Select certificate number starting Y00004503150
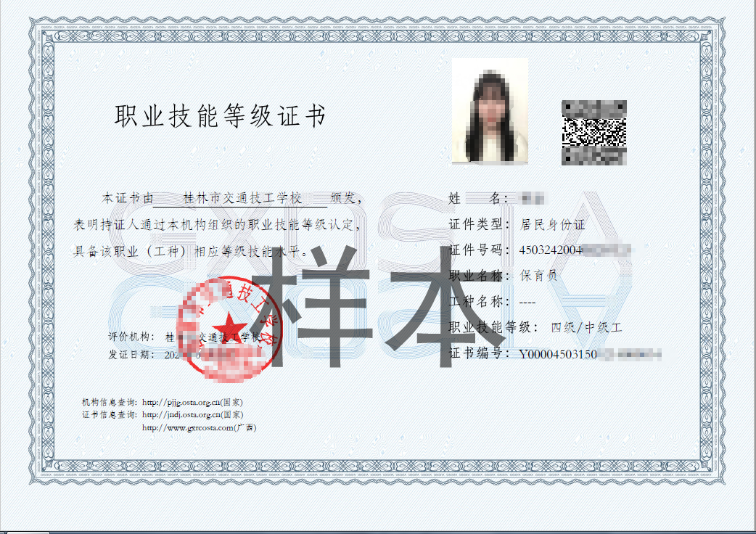This screenshot has height=534, width=756. (590, 354)
